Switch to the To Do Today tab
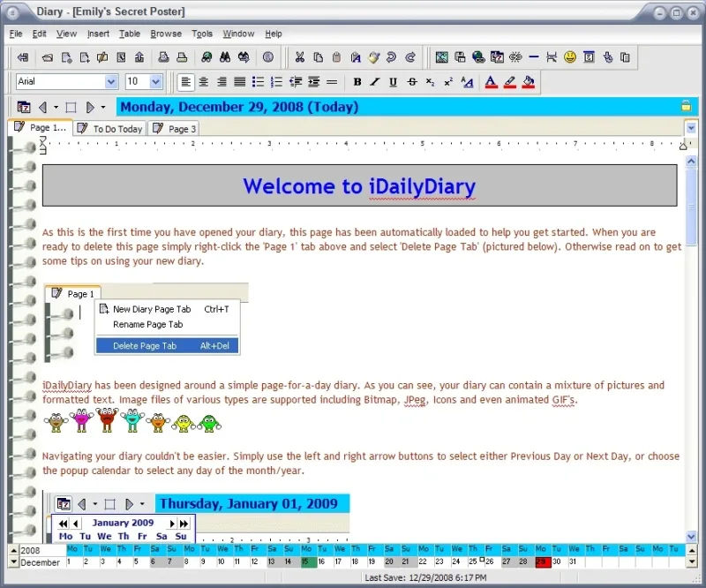 coord(110,129)
